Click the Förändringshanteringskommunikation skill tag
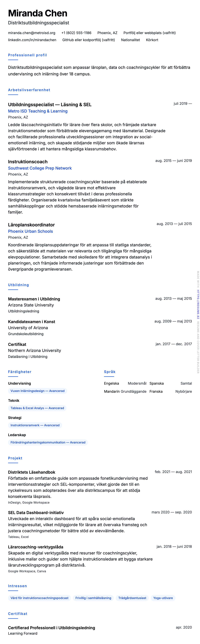 pyautogui.click(x=48, y=442)
